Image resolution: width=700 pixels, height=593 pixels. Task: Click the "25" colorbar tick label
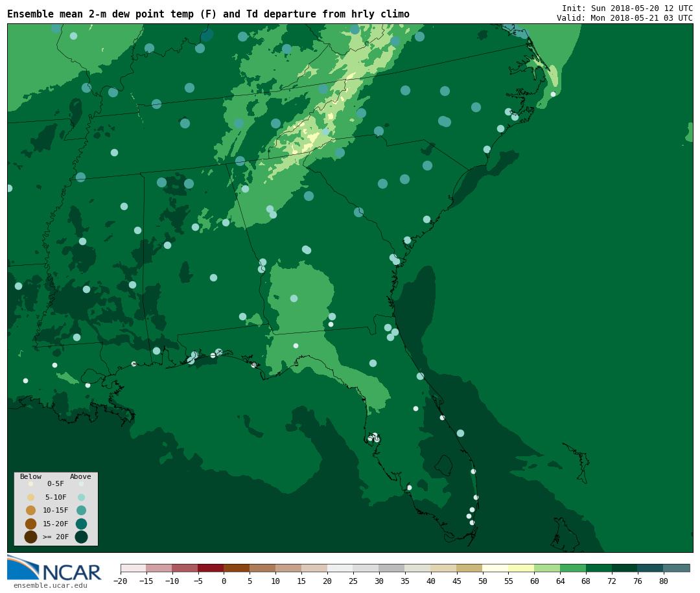(x=353, y=581)
